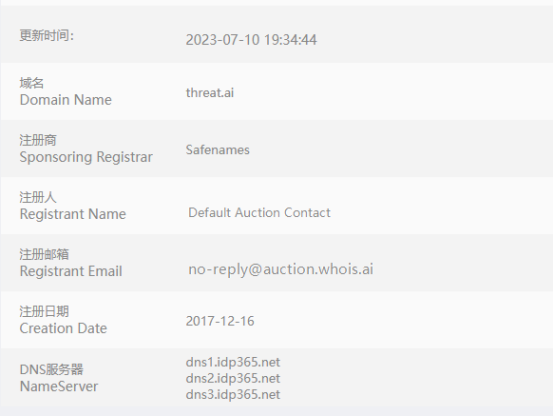
Task: Click Default Auction Contact registrant name
Action: click(x=259, y=212)
